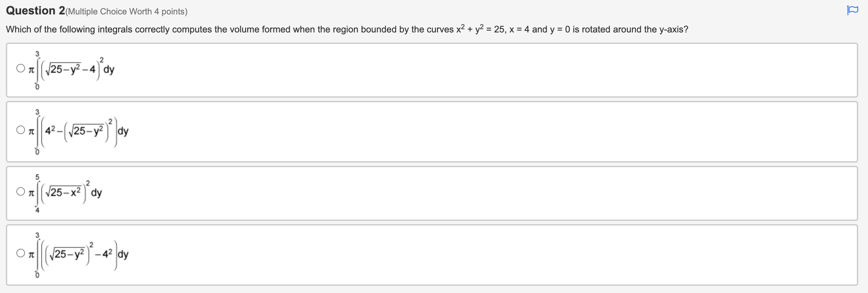Viewport: 868px width, 293px height.
Task: Click the integral expression in the fourth option
Action: tap(77, 255)
